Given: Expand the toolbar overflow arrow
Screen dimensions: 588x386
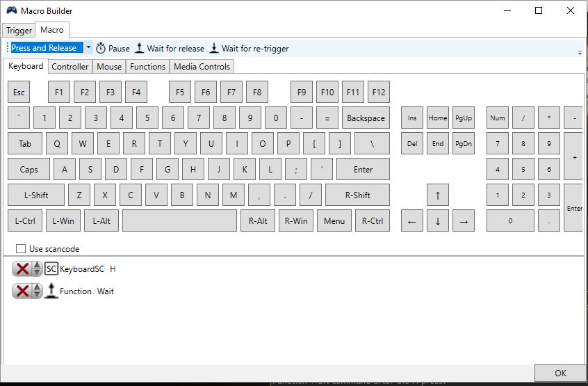Looking at the screenshot, I should coord(580,52).
